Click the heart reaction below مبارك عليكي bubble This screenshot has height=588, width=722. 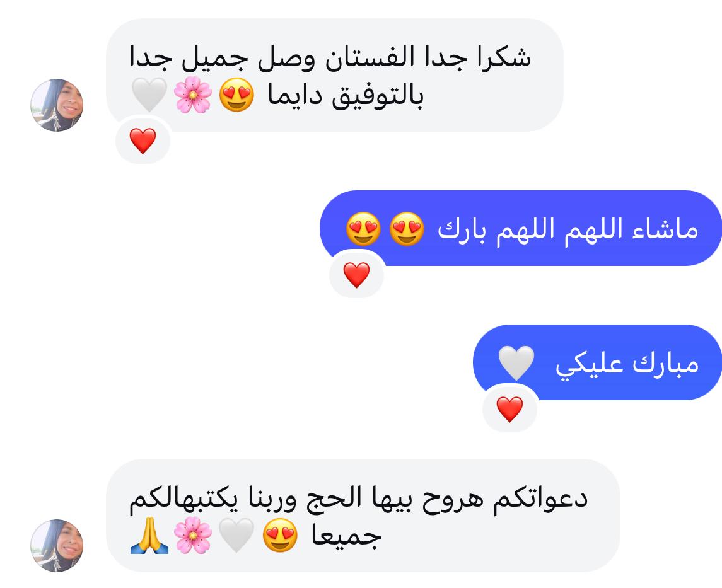509,409
